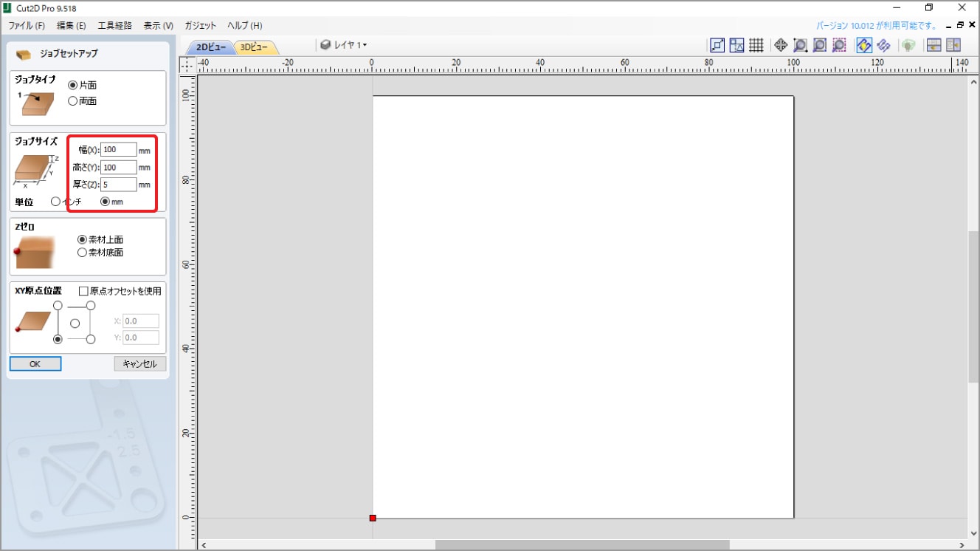The image size is (980, 551).
Task: Enable the 原点オフセットを使用 checkbox
Action: click(83, 291)
